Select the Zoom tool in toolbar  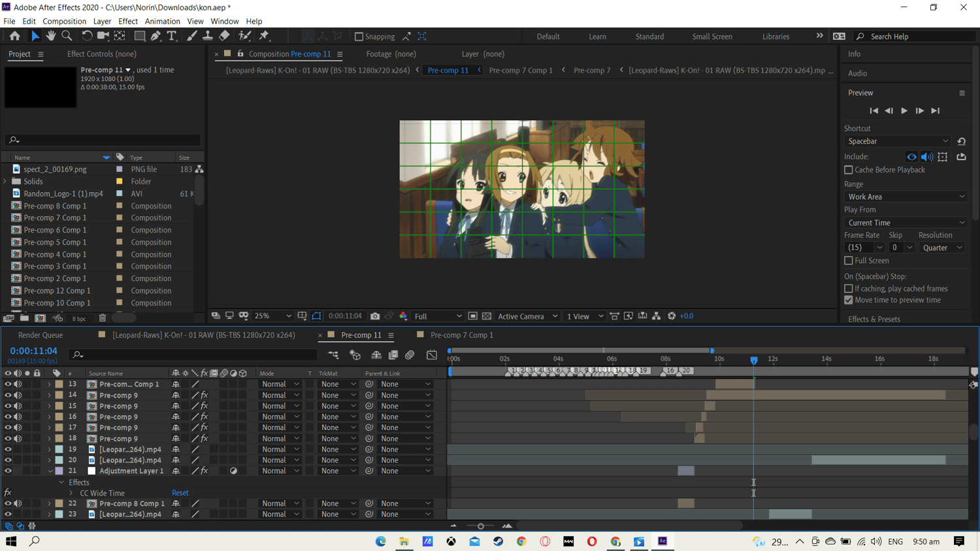tap(67, 36)
